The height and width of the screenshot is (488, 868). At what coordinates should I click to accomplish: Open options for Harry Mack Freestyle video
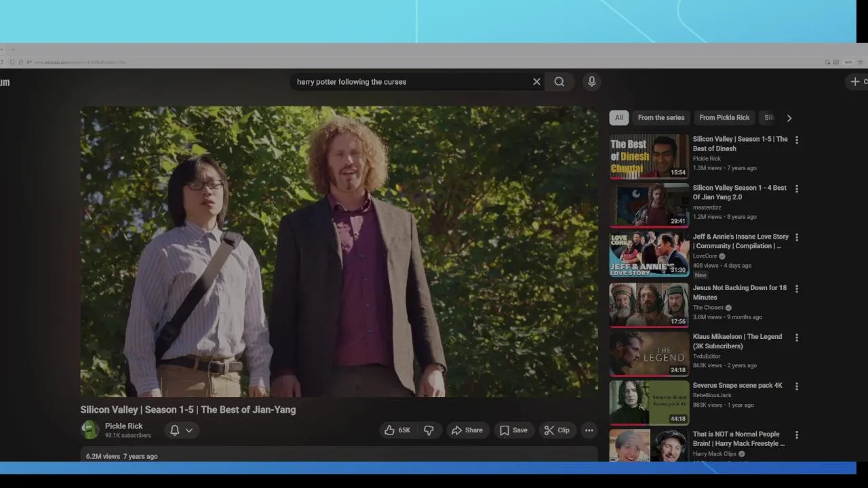797,435
